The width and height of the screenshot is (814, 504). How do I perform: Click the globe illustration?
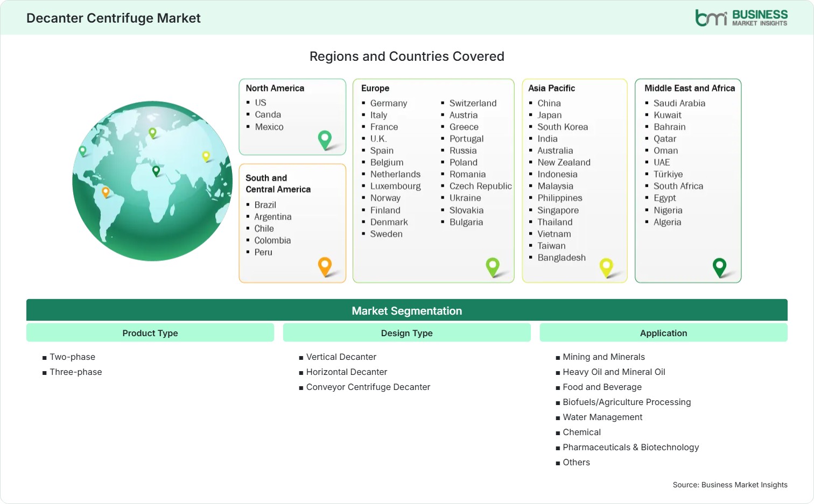coord(152,181)
